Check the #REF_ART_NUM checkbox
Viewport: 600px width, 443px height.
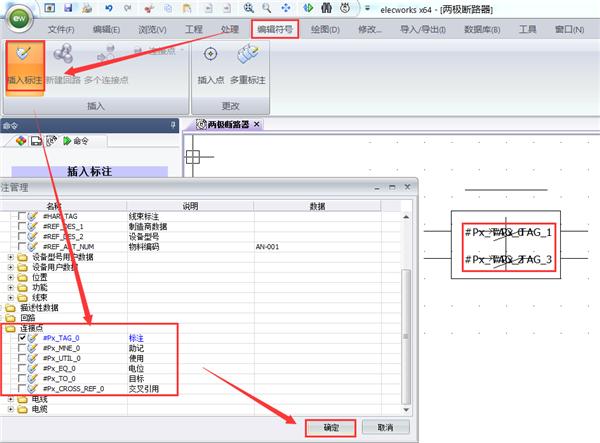click(22, 246)
